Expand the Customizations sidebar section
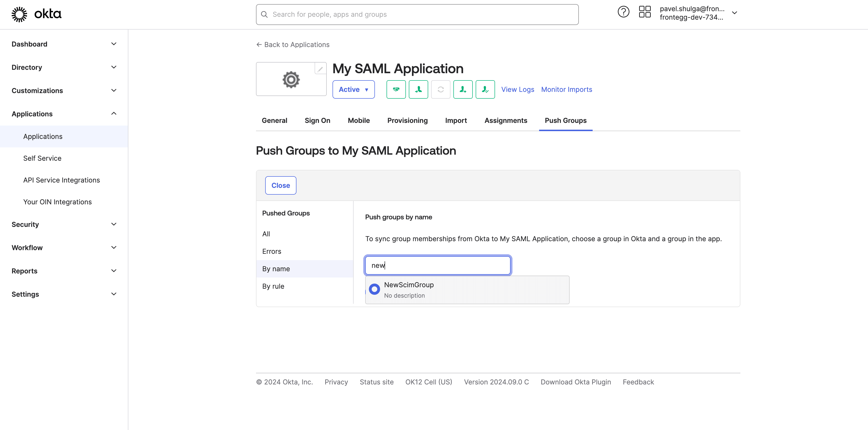The image size is (868, 430). click(64, 91)
